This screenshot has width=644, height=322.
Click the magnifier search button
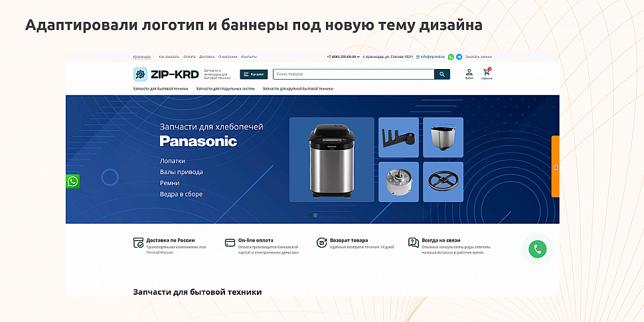click(442, 74)
